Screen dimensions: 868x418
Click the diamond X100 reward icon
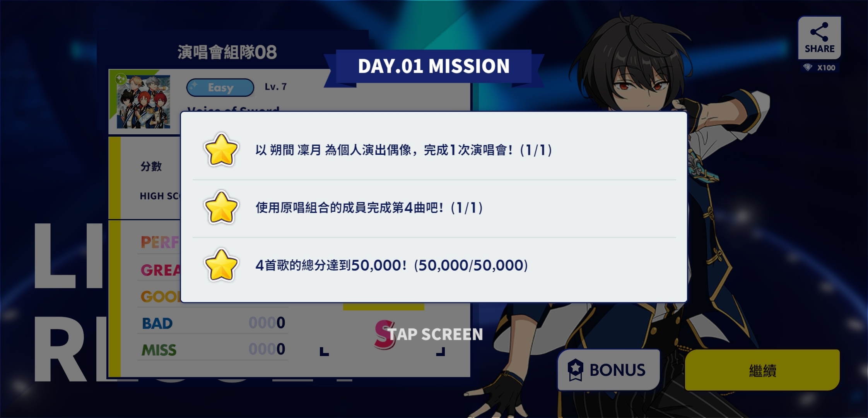click(x=808, y=68)
